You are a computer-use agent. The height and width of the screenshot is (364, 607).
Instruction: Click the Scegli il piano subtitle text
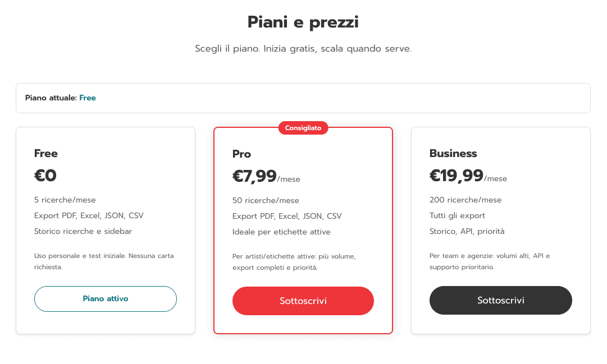(x=303, y=49)
